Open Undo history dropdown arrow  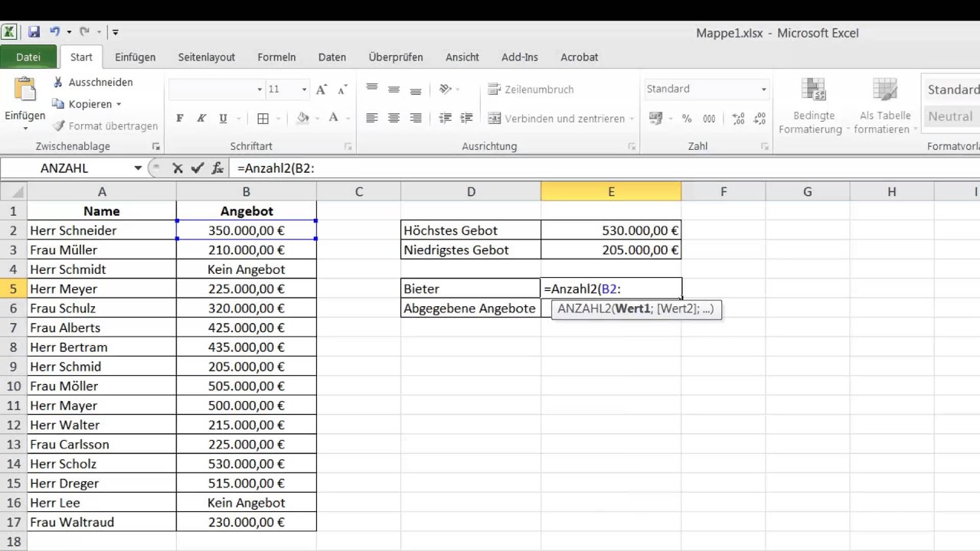(69, 32)
